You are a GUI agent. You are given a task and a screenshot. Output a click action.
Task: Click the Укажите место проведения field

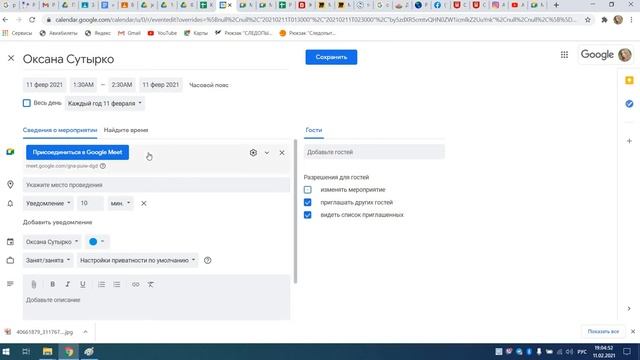pyautogui.click(x=156, y=185)
